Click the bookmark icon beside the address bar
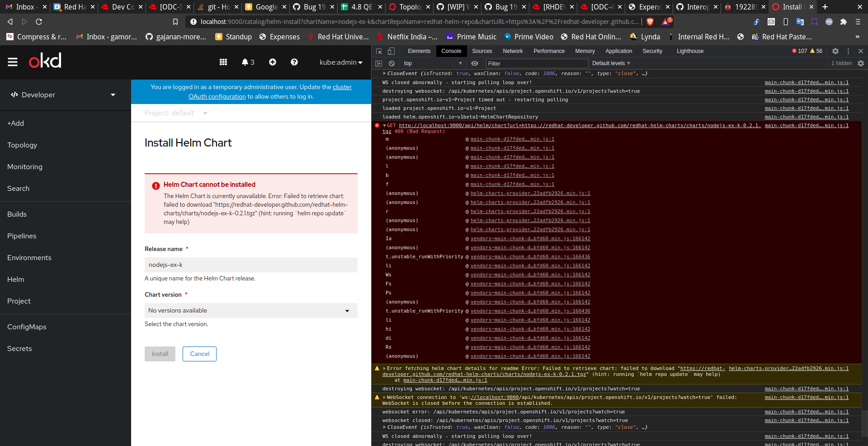Image resolution: width=868 pixels, height=446 pixels. point(175,22)
